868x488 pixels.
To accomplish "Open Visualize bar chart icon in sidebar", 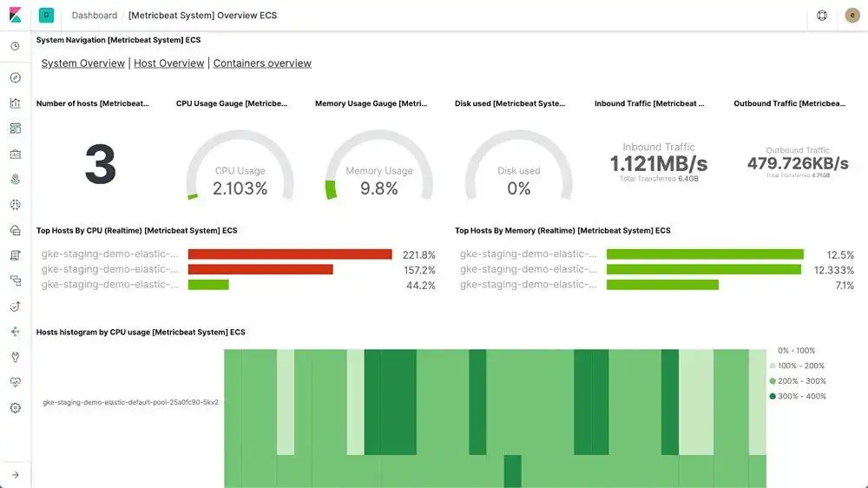I will [x=15, y=102].
